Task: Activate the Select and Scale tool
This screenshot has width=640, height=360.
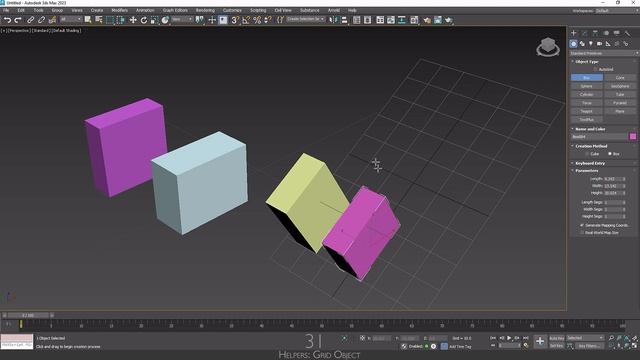Action: pos(154,20)
